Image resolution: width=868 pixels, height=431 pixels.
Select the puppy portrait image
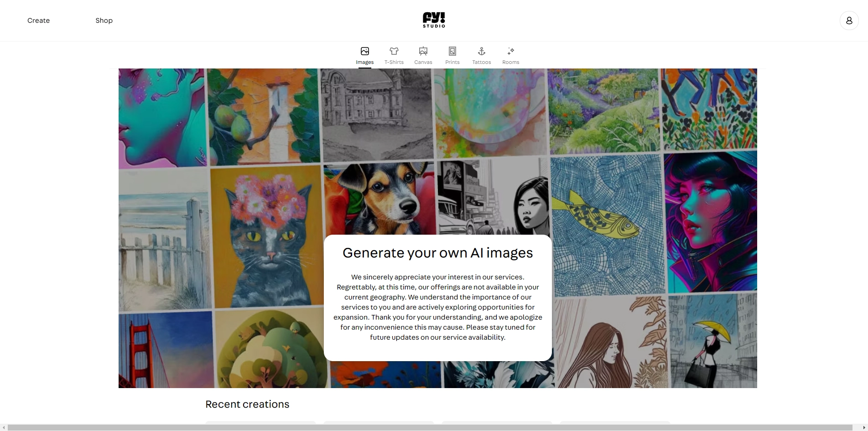tap(379, 196)
